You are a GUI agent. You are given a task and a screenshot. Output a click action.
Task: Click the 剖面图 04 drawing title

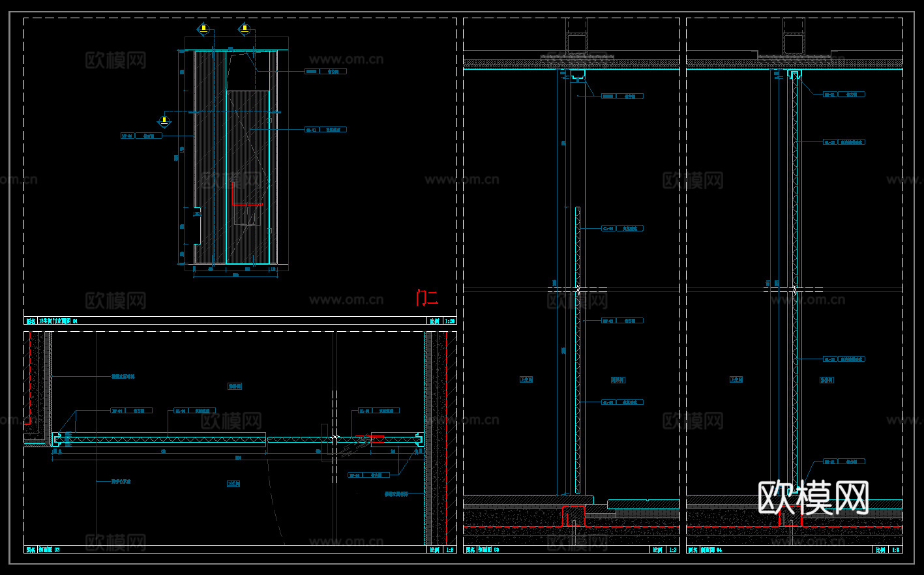[x=711, y=550]
